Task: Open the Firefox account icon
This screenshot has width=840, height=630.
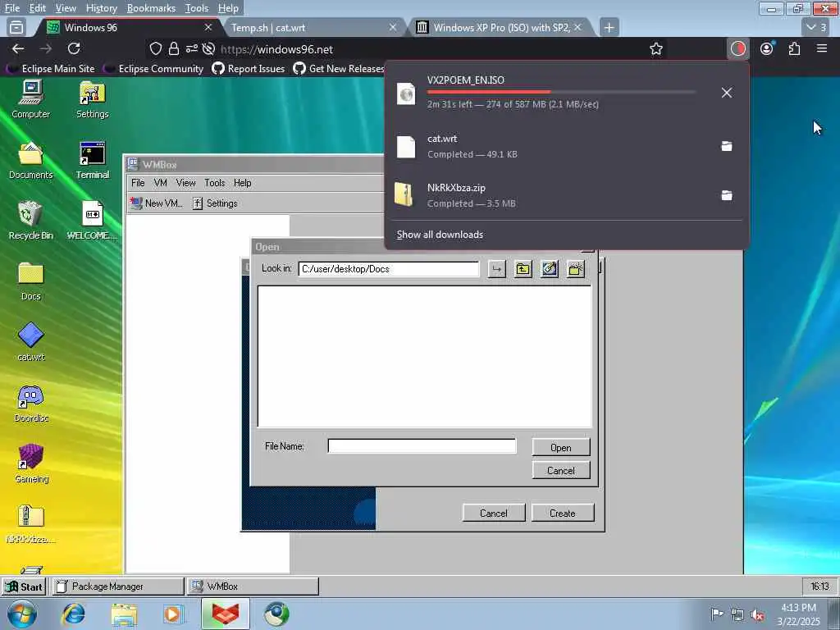Action: [767, 48]
